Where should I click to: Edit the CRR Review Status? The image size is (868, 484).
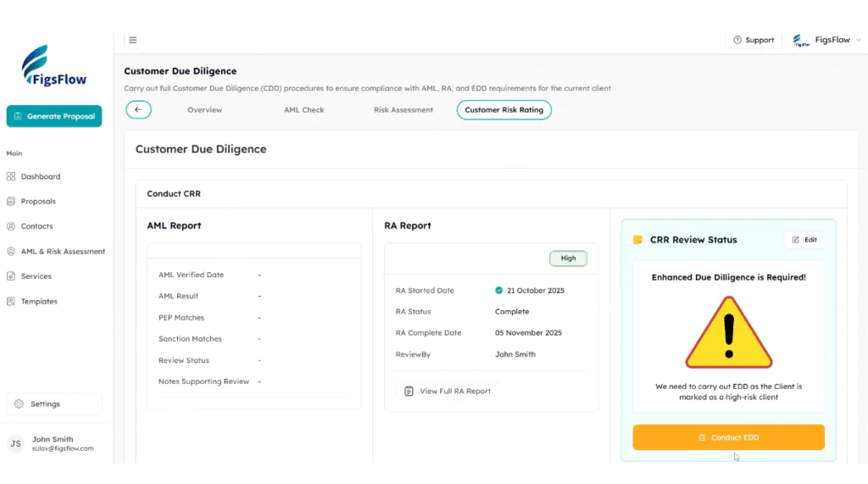(x=804, y=240)
